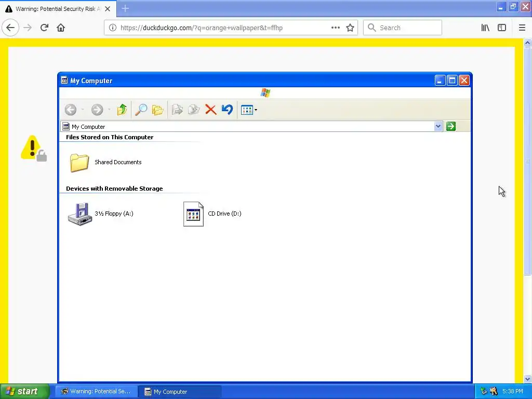Bookmark this page with the star
532x399 pixels.
pos(350,28)
